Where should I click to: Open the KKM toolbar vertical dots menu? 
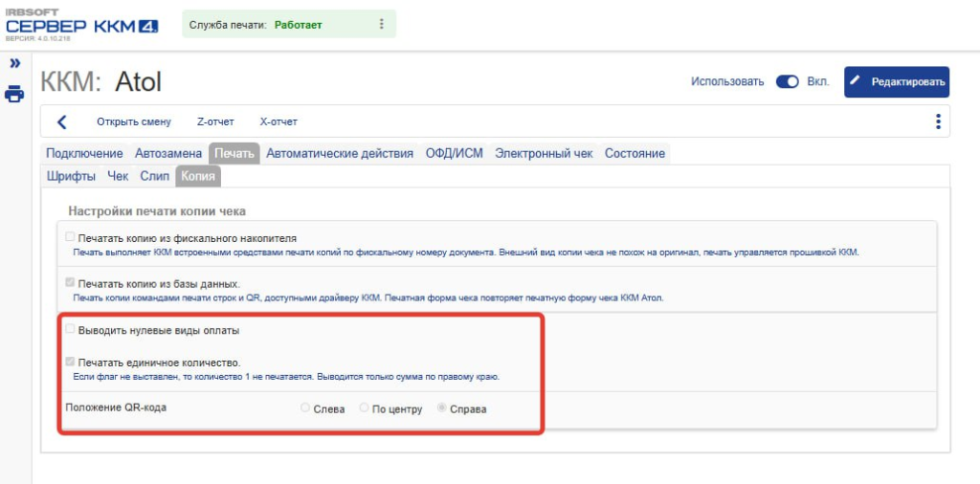938,121
